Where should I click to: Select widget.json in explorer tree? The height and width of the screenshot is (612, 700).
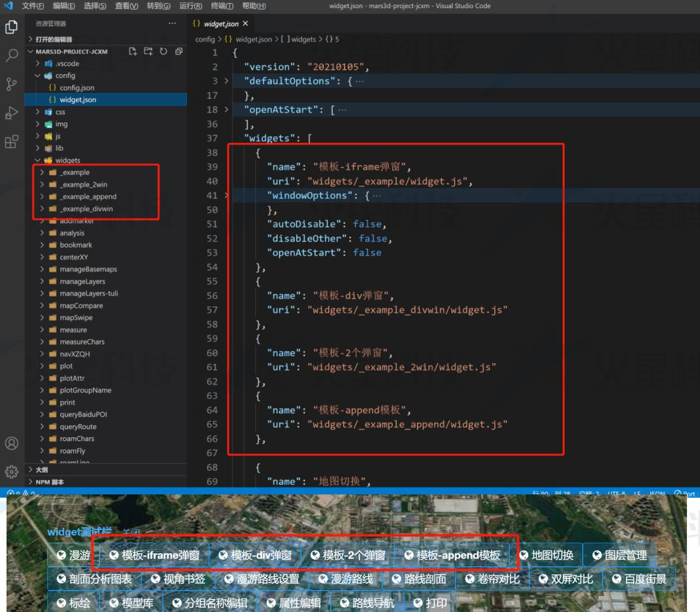pos(106,100)
